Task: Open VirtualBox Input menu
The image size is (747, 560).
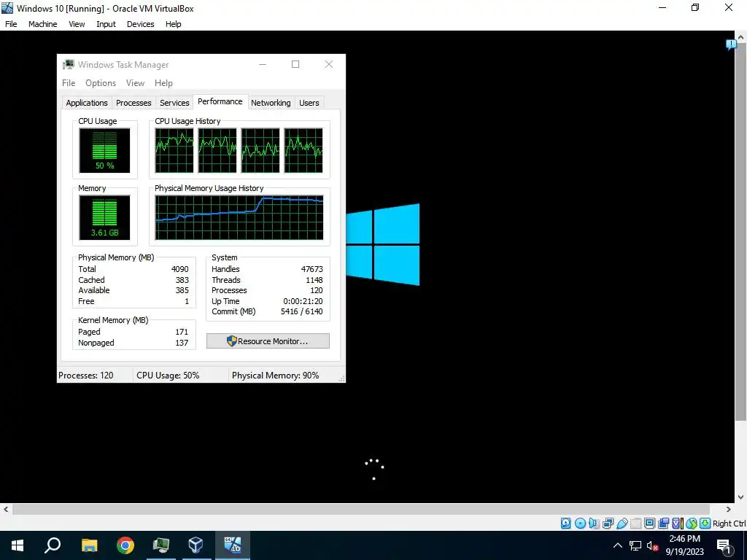Action: tap(106, 24)
